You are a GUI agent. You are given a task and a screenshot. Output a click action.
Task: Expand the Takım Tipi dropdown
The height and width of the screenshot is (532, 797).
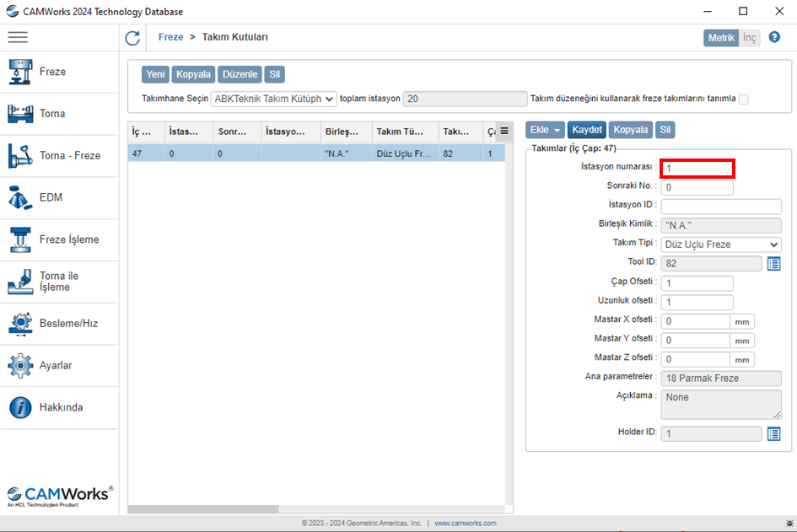(x=721, y=245)
